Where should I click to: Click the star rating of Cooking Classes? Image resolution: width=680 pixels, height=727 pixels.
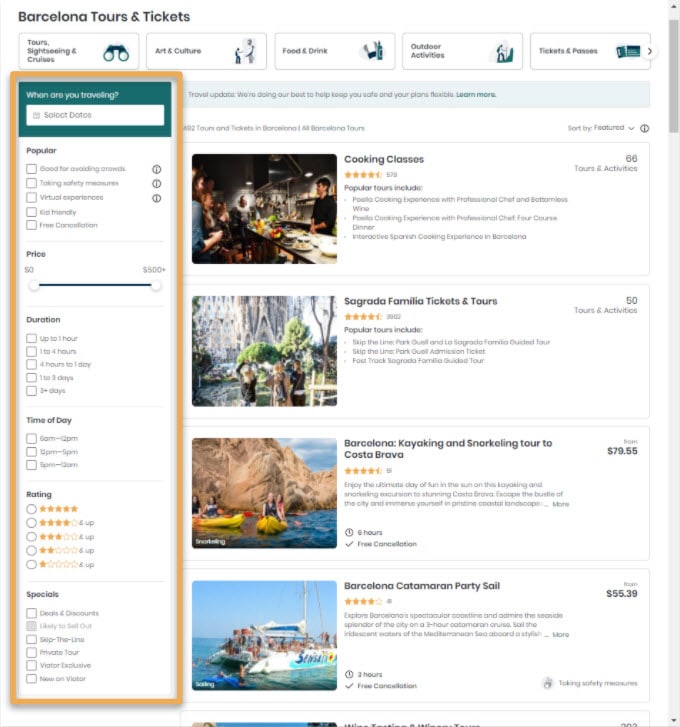click(x=363, y=175)
